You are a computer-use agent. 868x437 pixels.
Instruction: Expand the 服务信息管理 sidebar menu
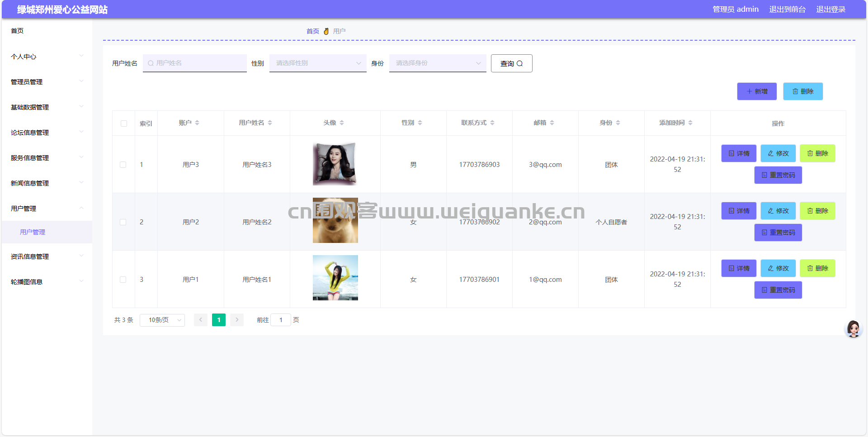click(47, 158)
